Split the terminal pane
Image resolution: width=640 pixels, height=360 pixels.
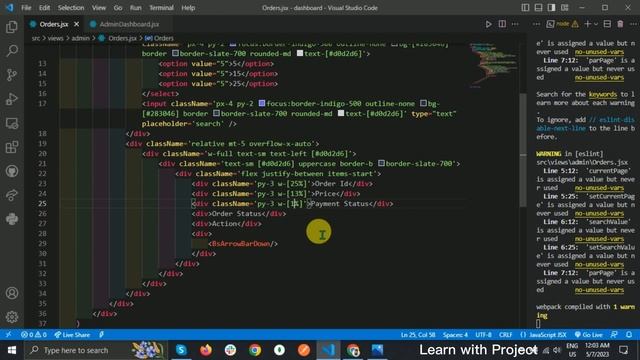pyautogui.click(x=607, y=24)
